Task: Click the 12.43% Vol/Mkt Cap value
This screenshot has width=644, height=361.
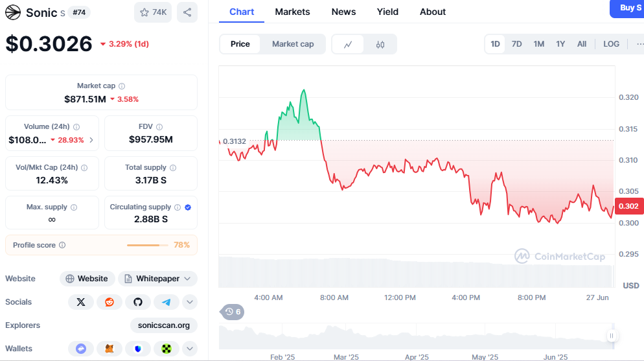Action: coord(52,180)
